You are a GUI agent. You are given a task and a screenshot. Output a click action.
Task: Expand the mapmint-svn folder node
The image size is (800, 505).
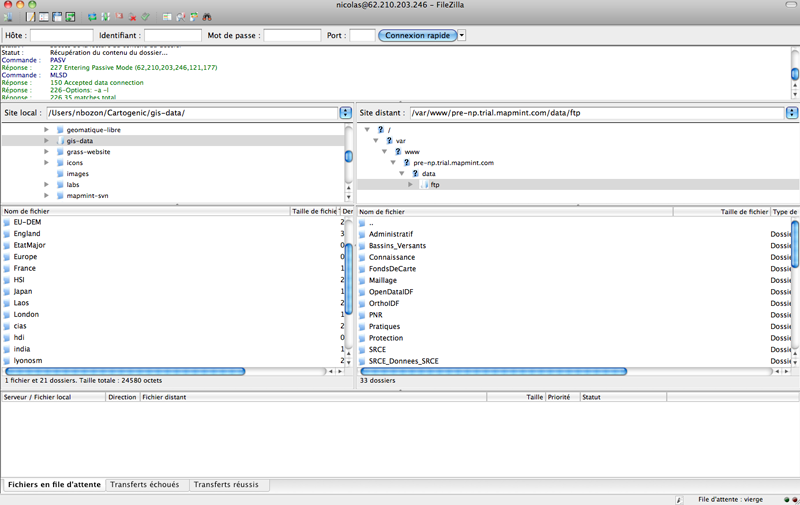[x=46, y=195]
